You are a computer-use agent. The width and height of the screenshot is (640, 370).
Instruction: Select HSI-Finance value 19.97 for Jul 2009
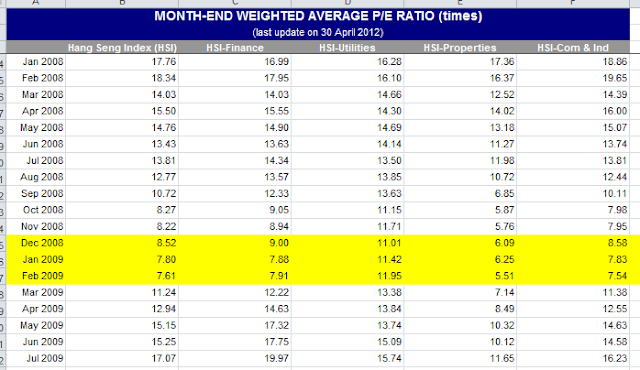pyautogui.click(x=235, y=359)
